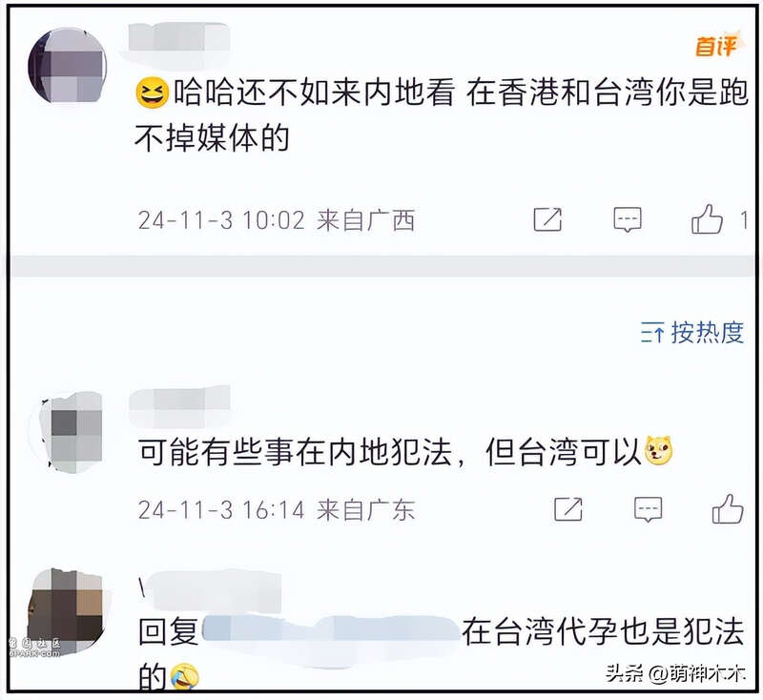Reply to the 16:14 Guangdong comment
Image resolution: width=763 pixels, height=700 pixels.
pyautogui.click(x=649, y=509)
